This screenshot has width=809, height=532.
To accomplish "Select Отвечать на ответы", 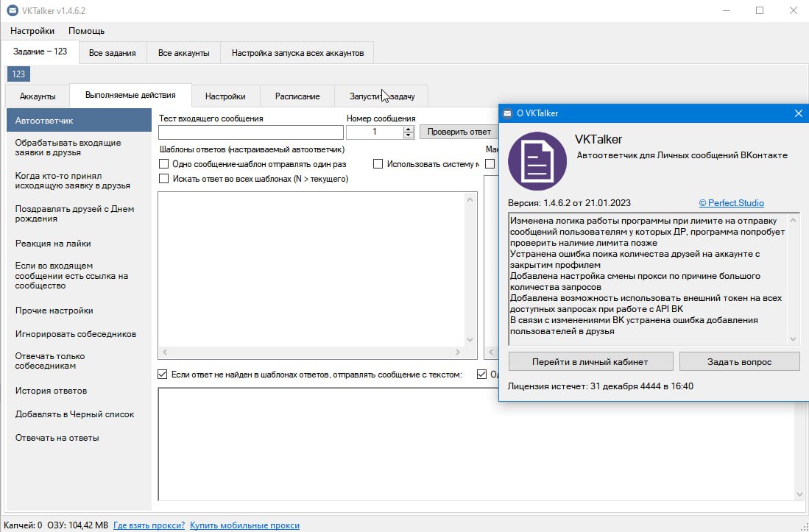I will click(79, 438).
